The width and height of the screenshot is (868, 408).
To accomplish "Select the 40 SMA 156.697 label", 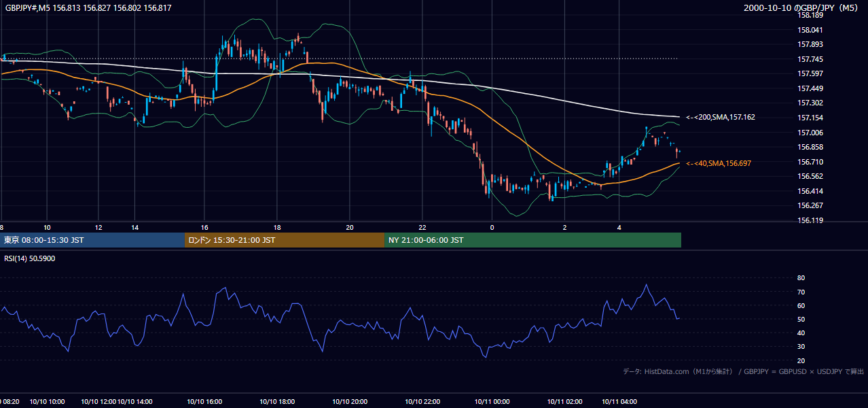I will 719,163.
